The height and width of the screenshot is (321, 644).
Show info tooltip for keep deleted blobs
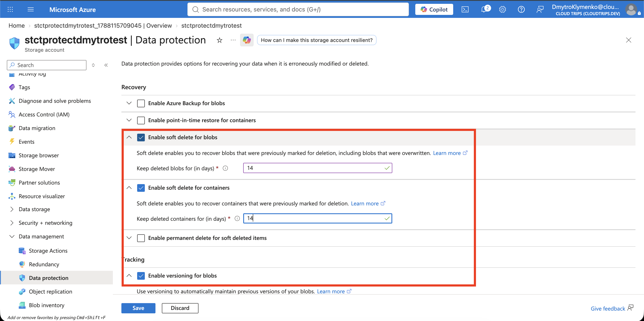[x=225, y=168]
